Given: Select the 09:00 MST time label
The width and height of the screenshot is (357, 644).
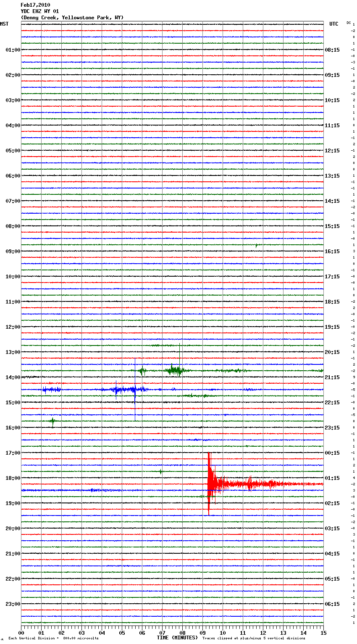Looking at the screenshot, I should [x=13, y=251].
